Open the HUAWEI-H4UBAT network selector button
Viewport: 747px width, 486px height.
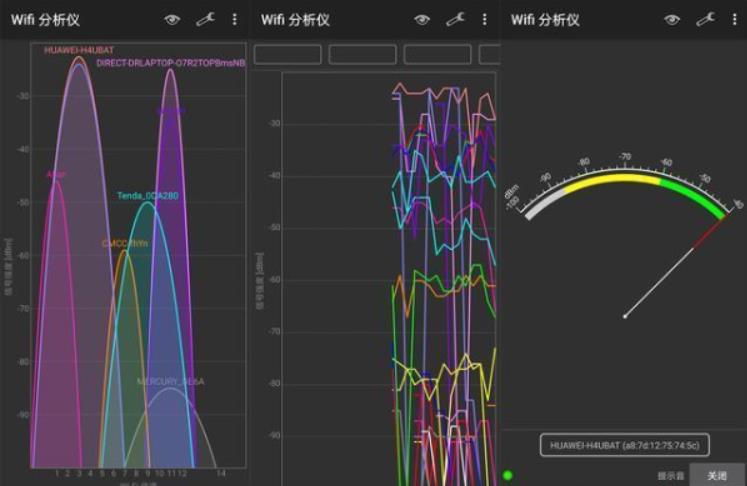[x=625, y=445]
